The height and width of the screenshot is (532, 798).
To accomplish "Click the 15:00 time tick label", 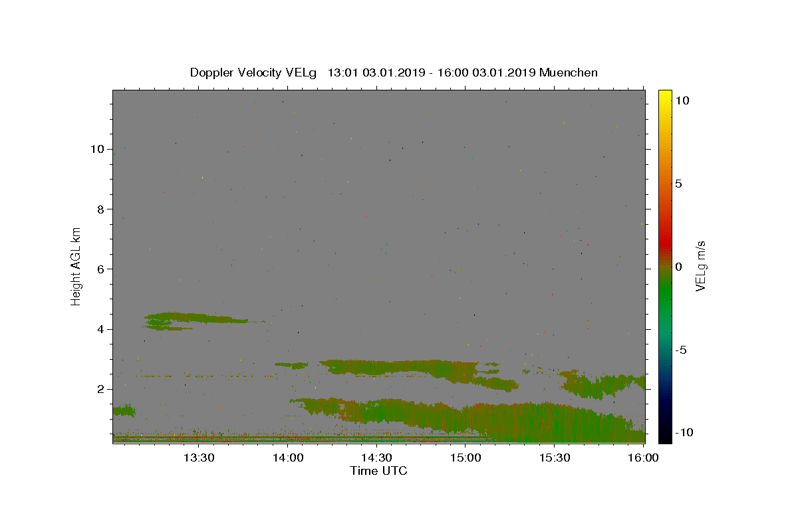I will [466, 458].
